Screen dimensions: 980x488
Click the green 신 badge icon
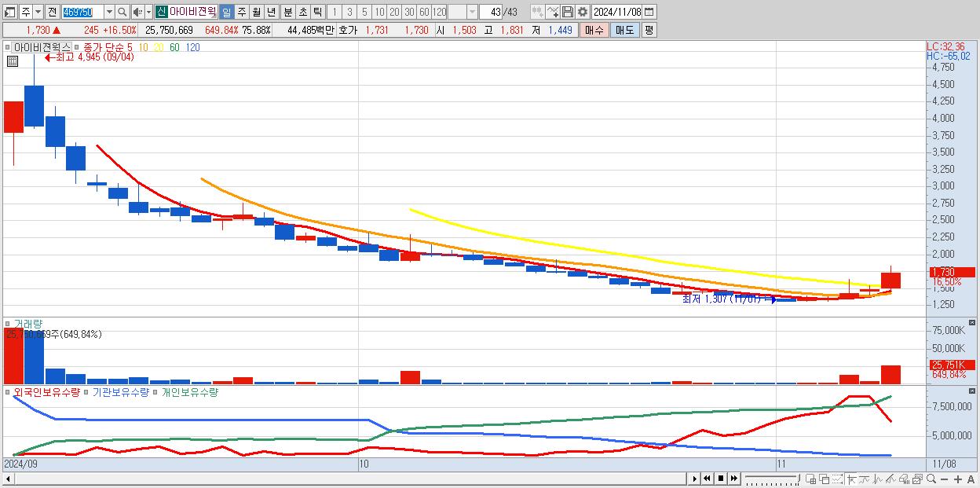tap(161, 12)
